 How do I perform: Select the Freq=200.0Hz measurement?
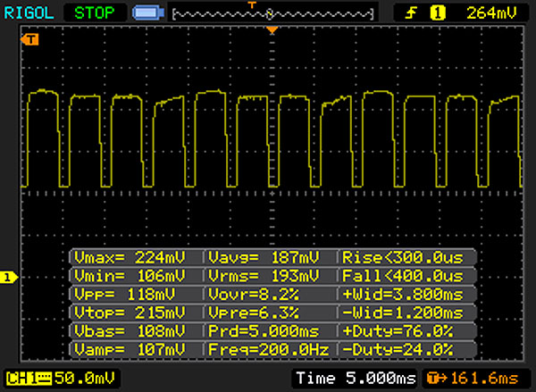click(270, 350)
